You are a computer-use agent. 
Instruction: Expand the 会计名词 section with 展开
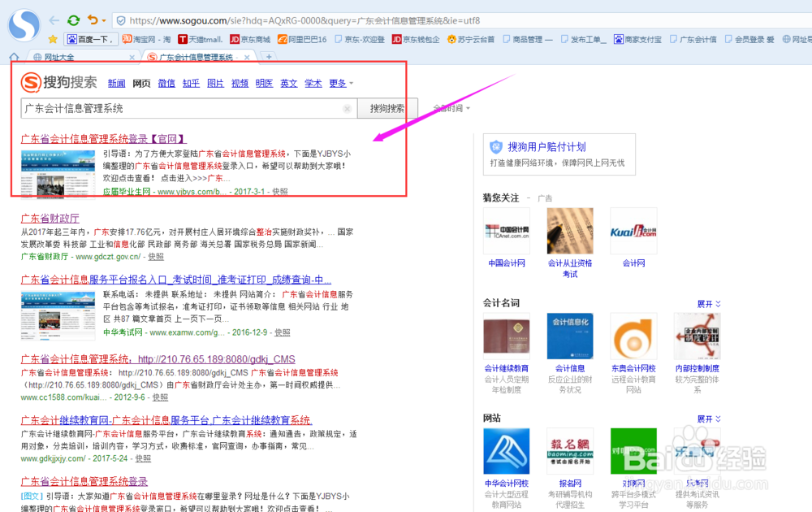point(709,304)
